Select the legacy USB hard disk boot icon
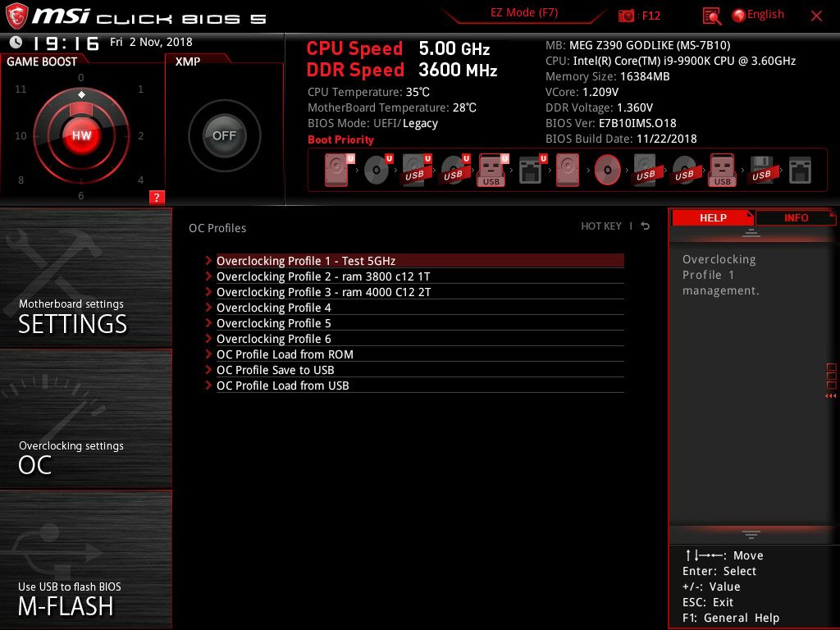The width and height of the screenshot is (840, 630). pos(646,170)
